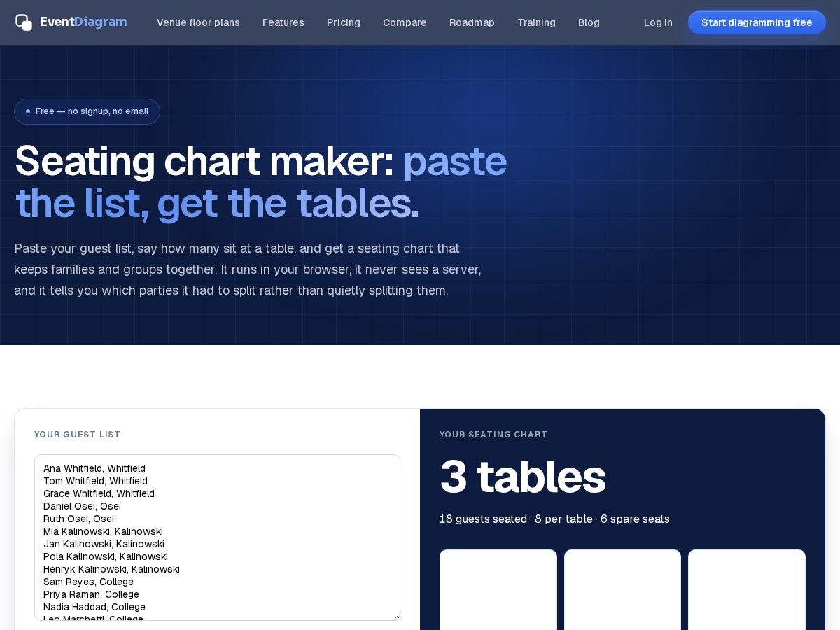The width and height of the screenshot is (840, 630).
Task: Click the 'Free — no signup, no email' badge
Action: tap(87, 111)
